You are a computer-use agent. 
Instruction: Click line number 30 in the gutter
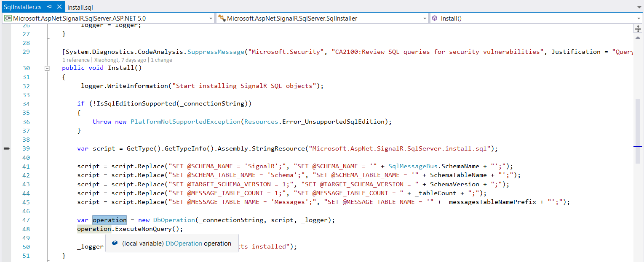[26, 68]
